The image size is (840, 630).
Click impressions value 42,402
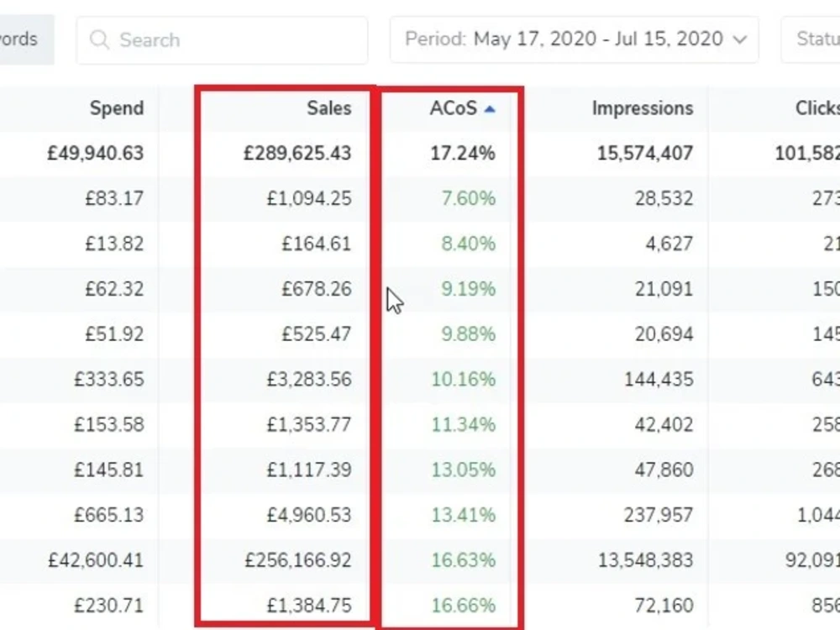[x=664, y=425]
